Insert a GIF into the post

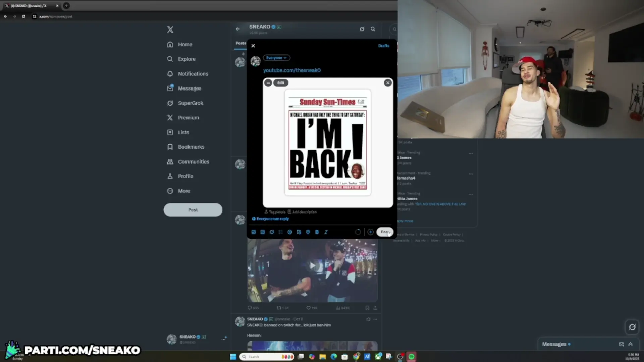[x=263, y=232]
